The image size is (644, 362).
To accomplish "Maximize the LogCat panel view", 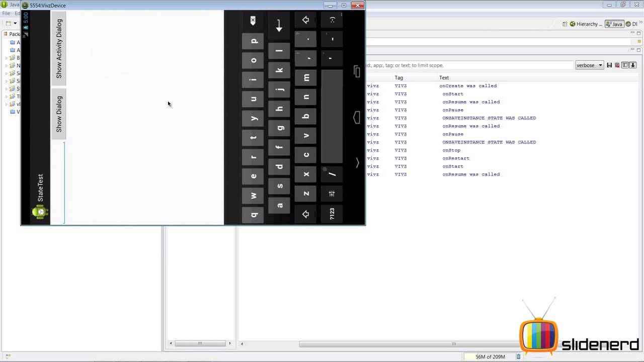I will point(639,49).
